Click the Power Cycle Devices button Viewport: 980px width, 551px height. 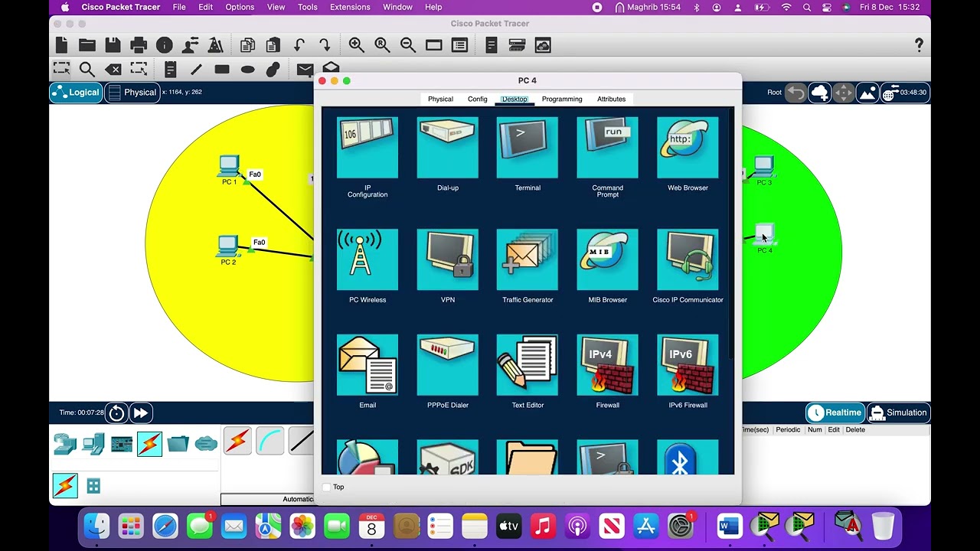point(116,413)
